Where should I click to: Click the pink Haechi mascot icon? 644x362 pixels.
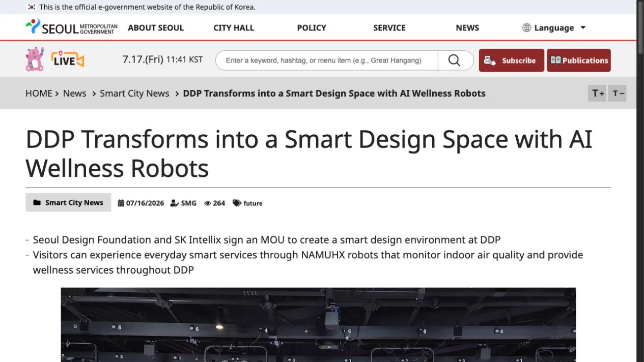point(35,59)
